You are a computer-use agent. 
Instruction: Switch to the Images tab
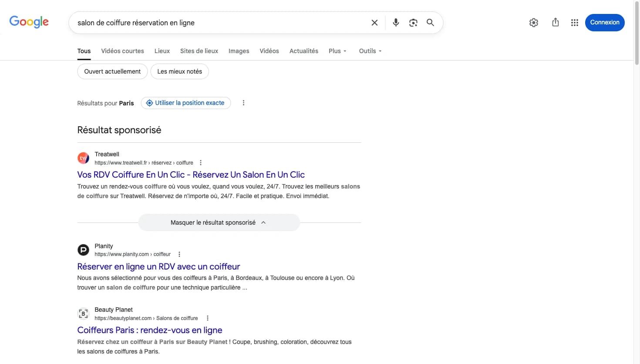pos(239,51)
